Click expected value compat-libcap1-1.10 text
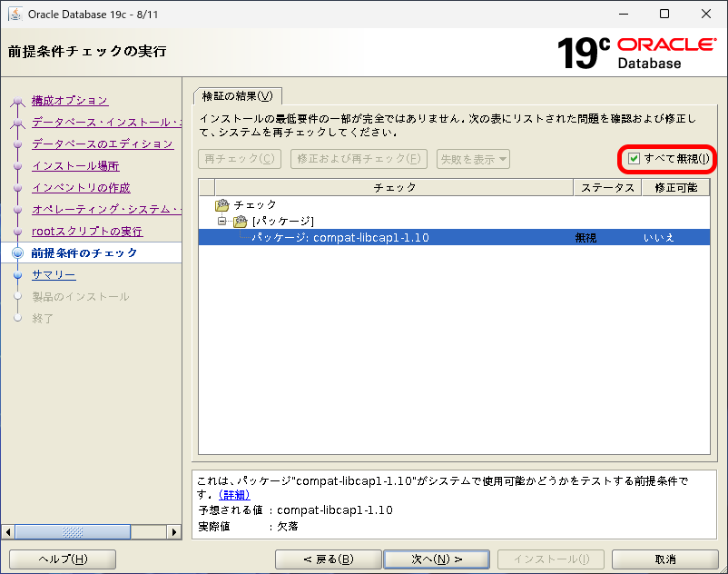Viewport: 728px width, 574px height. tap(335, 510)
